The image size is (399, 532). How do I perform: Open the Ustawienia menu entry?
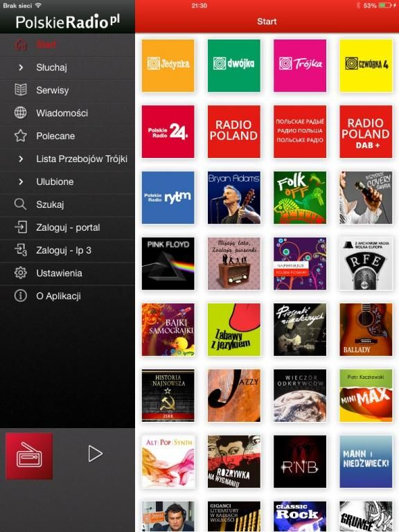pyautogui.click(x=67, y=273)
